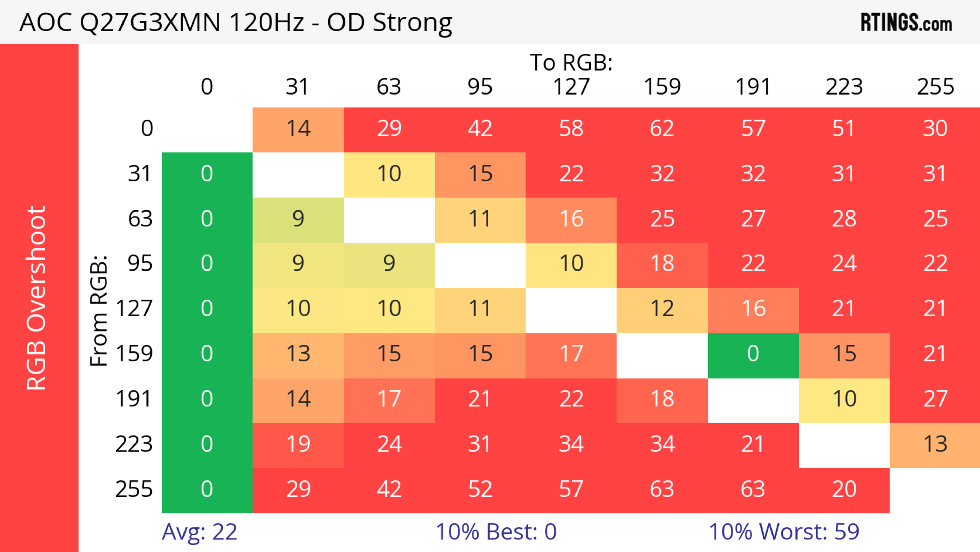
Task: Click the chart title AOC Q27G3XMN 120Hz
Action: 236,22
